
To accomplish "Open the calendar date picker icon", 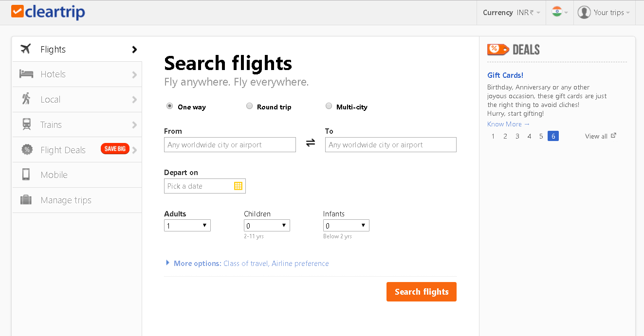I will pyautogui.click(x=238, y=186).
